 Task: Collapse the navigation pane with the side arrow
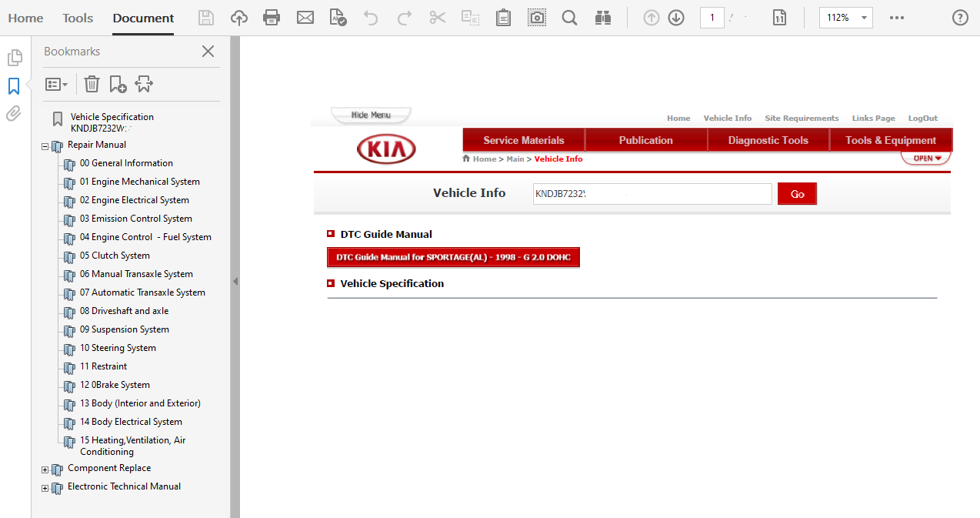click(236, 282)
